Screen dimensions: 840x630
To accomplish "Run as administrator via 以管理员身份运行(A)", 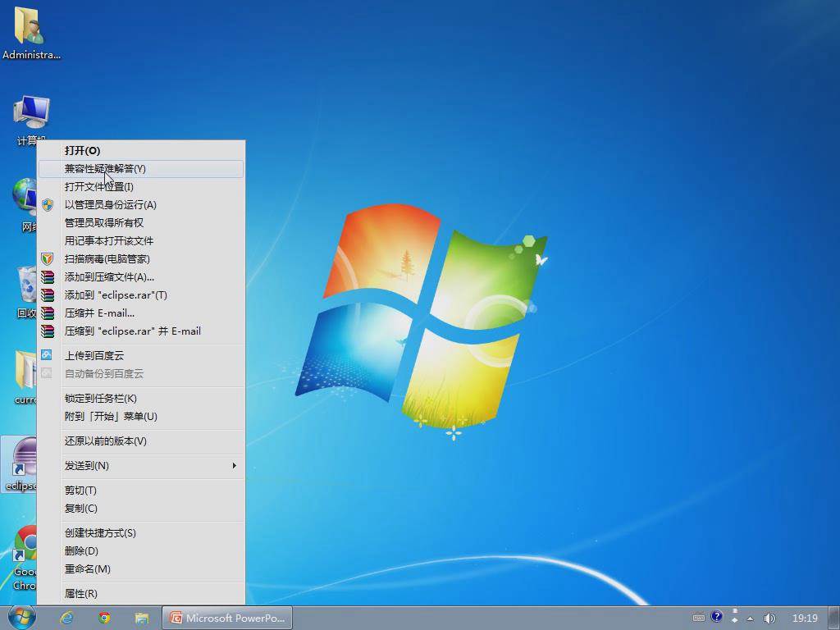I will click(141, 204).
